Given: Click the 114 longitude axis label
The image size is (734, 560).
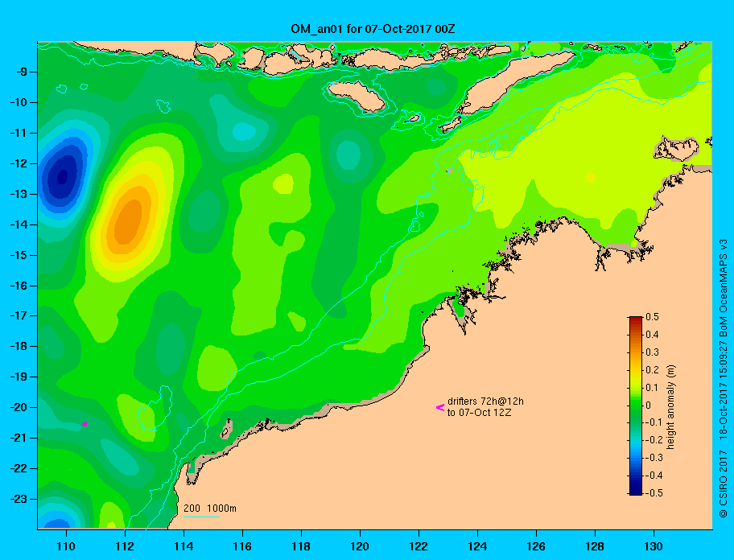Looking at the screenshot, I should [x=183, y=546].
